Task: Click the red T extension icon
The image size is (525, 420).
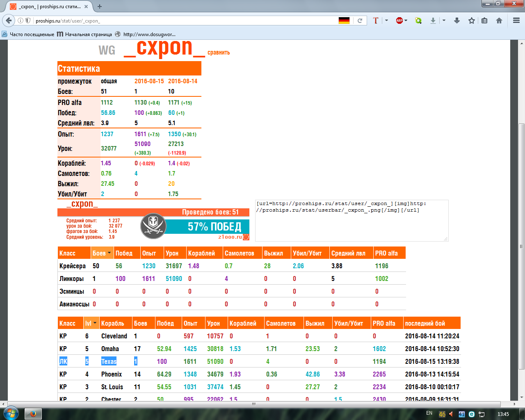Action: [376, 21]
